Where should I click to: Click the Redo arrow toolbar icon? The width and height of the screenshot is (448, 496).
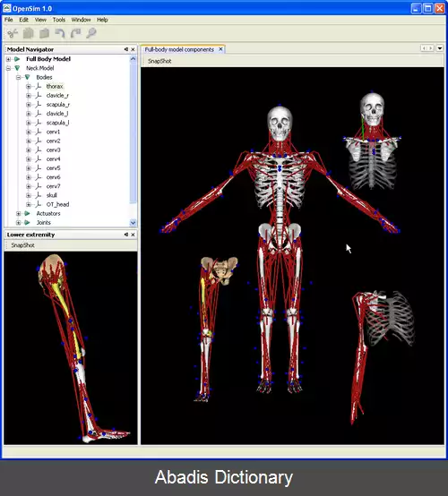tap(75, 33)
